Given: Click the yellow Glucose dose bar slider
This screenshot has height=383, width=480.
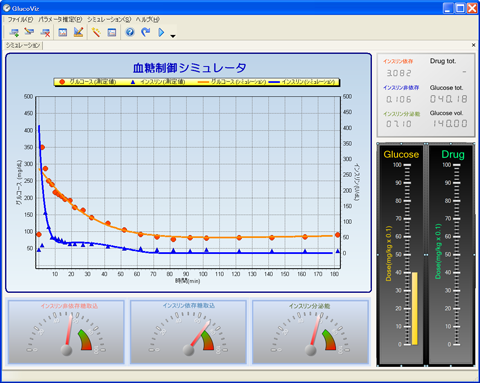Looking at the screenshot, I should (x=415, y=308).
